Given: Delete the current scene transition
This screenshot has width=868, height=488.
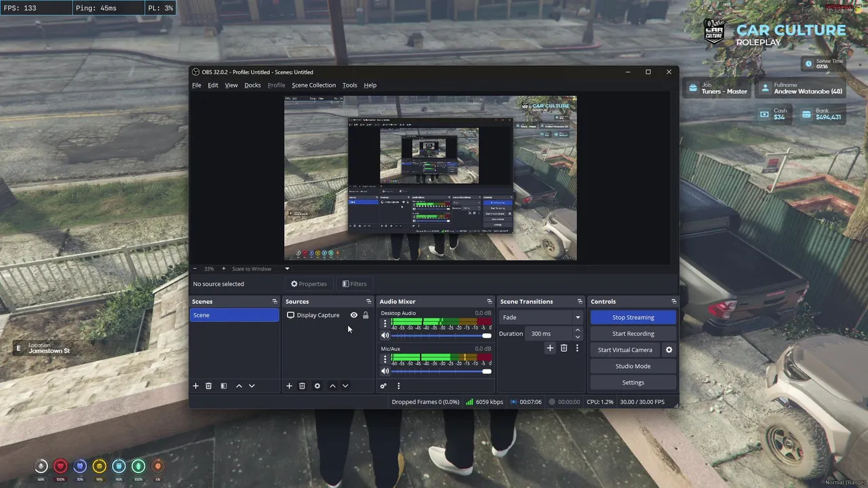Looking at the screenshot, I should pos(564,348).
